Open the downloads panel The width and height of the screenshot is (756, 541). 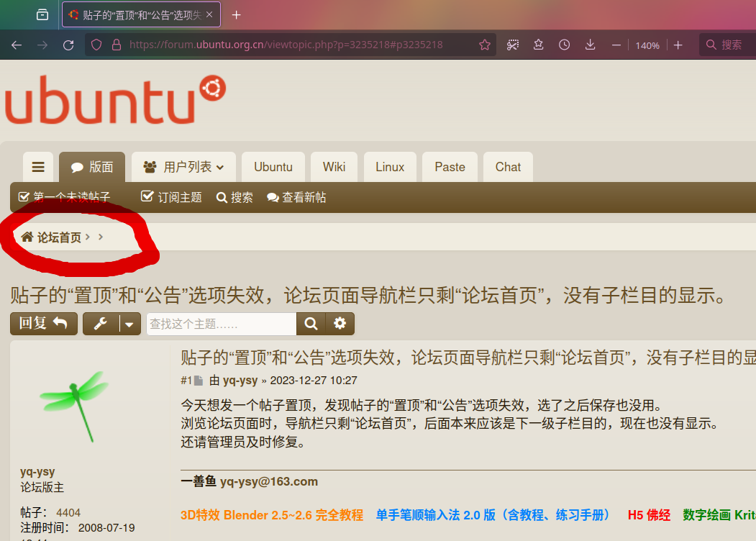pyautogui.click(x=590, y=45)
